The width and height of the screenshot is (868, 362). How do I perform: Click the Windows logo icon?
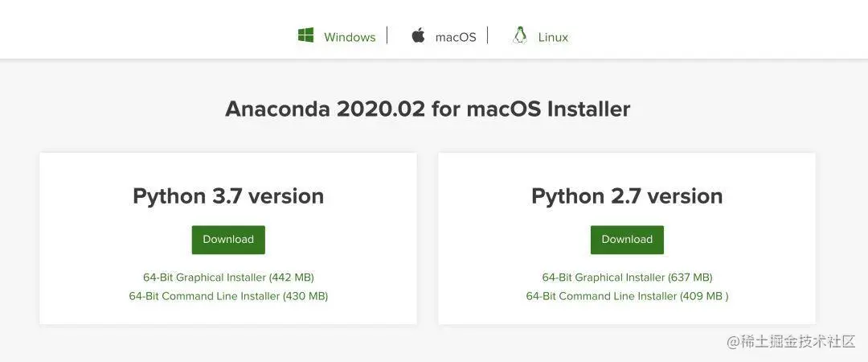305,35
